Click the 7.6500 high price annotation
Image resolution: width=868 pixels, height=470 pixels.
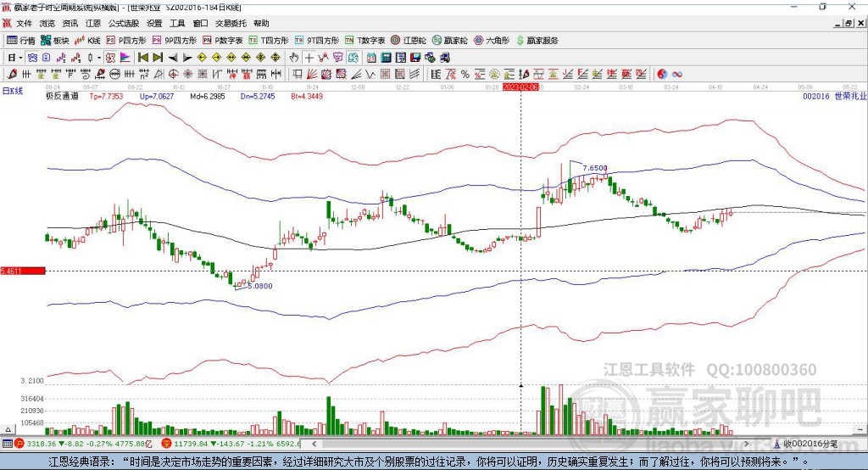(594, 168)
